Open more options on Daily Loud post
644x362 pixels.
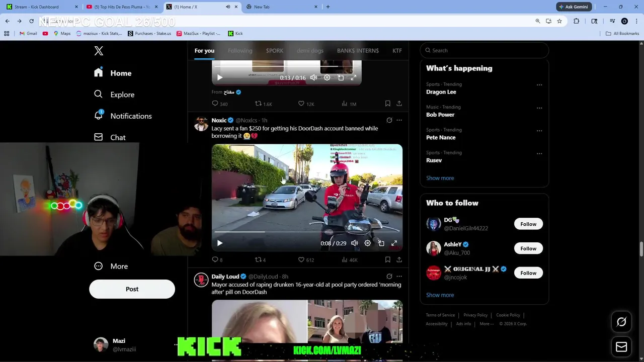coord(399,276)
